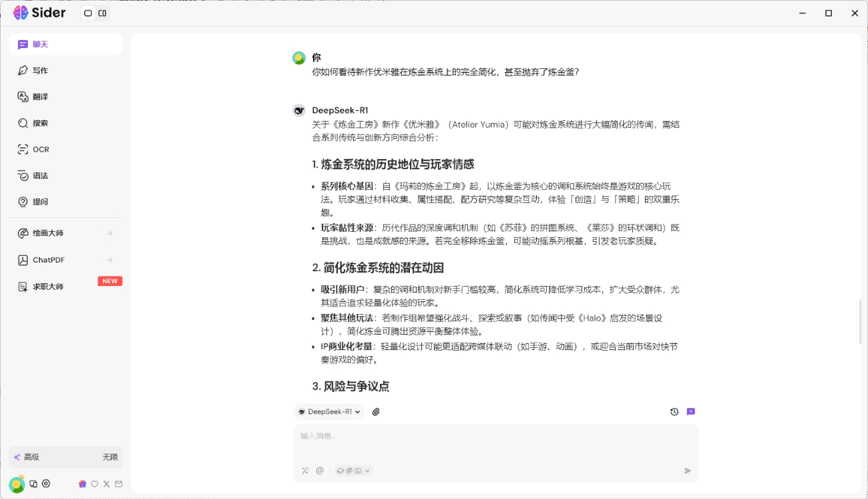This screenshot has width=868, height=499.
Task: Click the 你 username label
Action: click(x=316, y=57)
